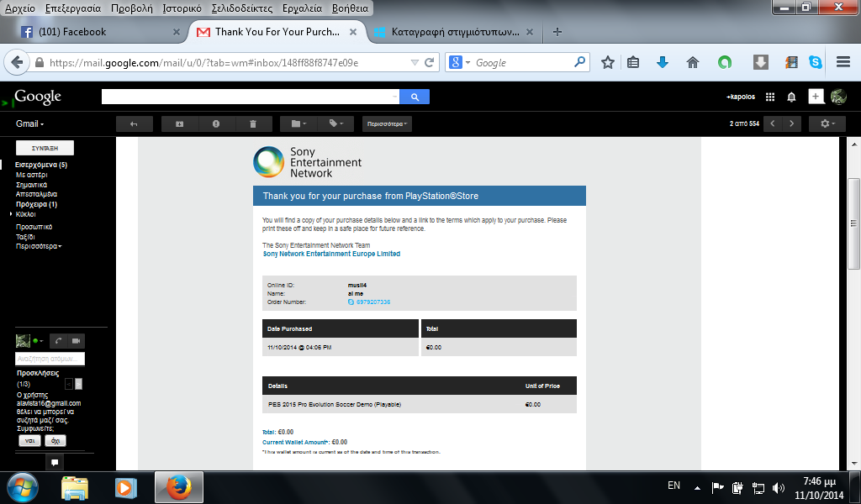
Task: Open the Πρόχειρα (1) drafts folder
Action: 36,204
